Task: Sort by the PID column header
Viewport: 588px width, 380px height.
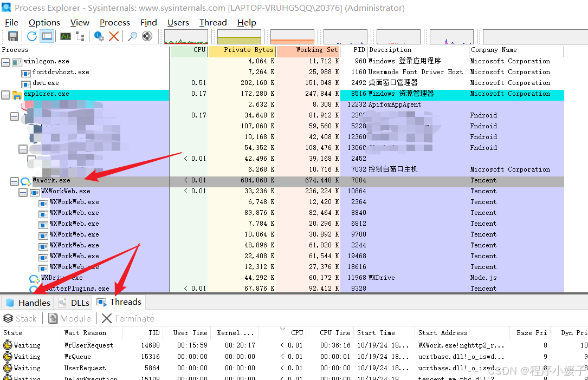Action: point(354,50)
